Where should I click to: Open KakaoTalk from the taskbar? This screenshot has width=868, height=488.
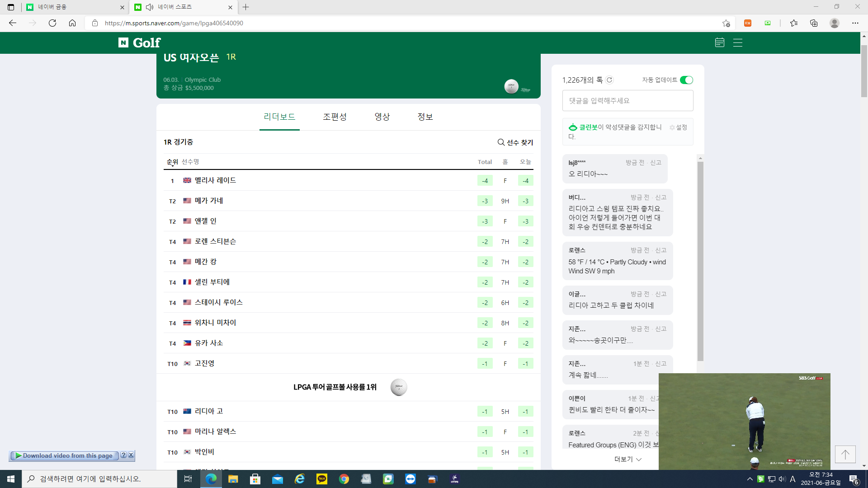(322, 479)
